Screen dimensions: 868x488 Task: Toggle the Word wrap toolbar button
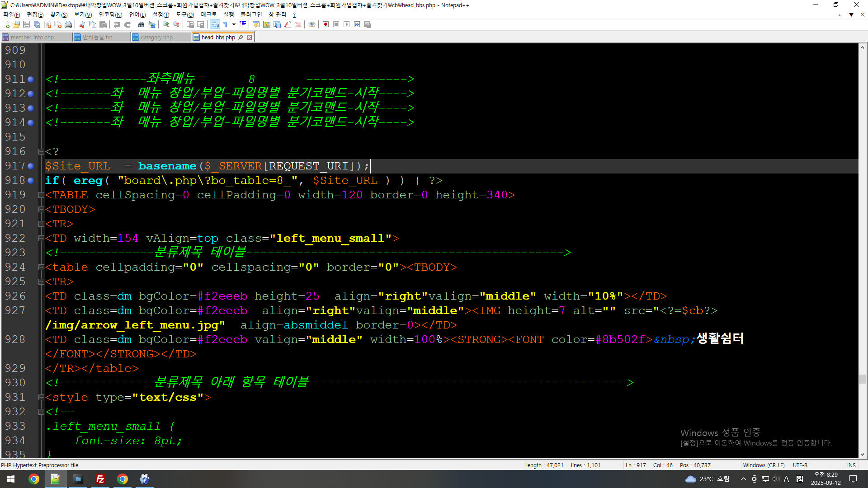coord(215,24)
